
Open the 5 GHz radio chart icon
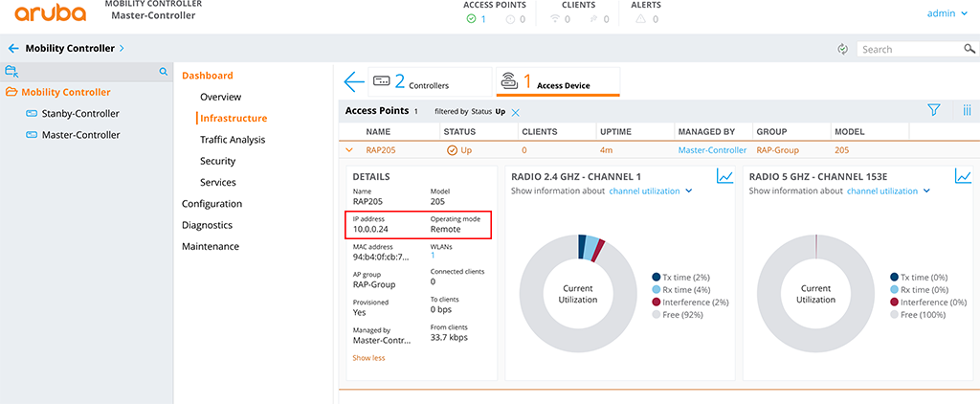(963, 176)
